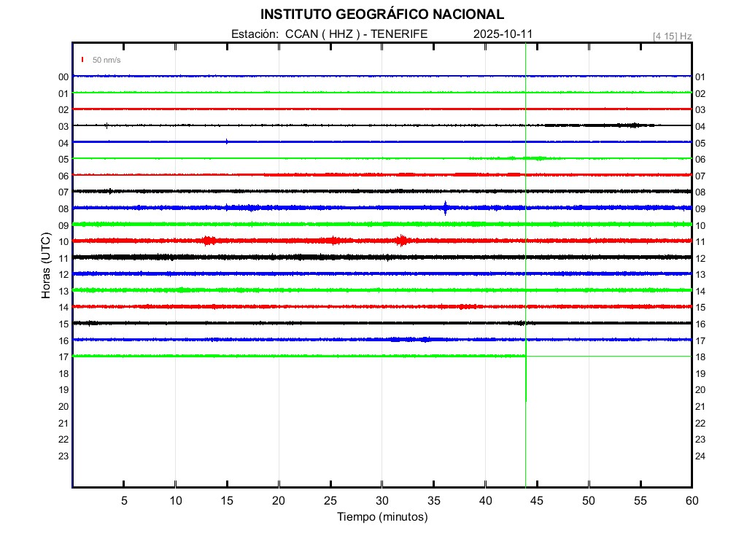
Task: Click the 45 tick label on the minutes axis
Action: click(536, 501)
